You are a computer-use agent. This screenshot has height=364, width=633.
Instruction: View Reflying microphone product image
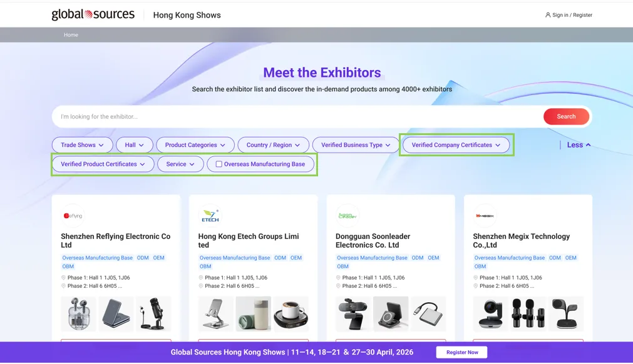153,313
